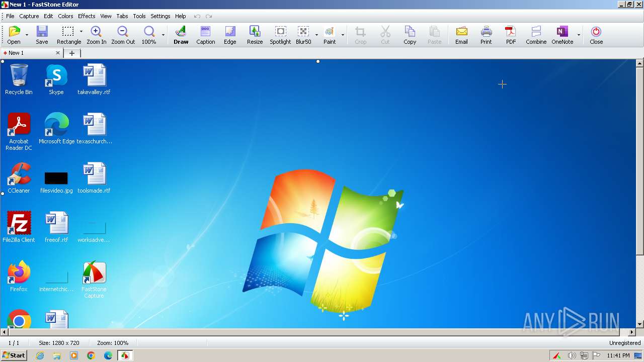644x362 pixels.
Task: Click the vertical scrollbar up arrow
Action: point(640,63)
